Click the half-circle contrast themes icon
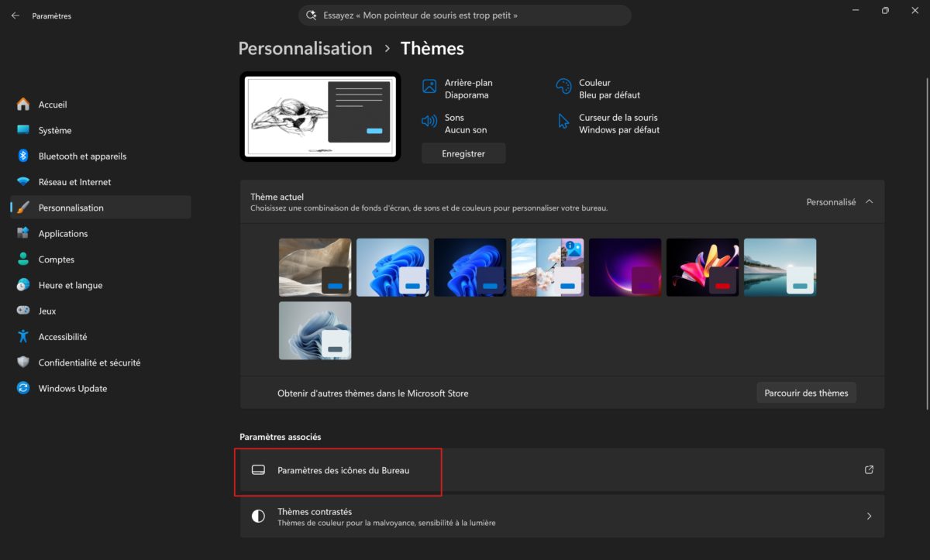Screen dimensions: 930x560 pyautogui.click(x=259, y=517)
